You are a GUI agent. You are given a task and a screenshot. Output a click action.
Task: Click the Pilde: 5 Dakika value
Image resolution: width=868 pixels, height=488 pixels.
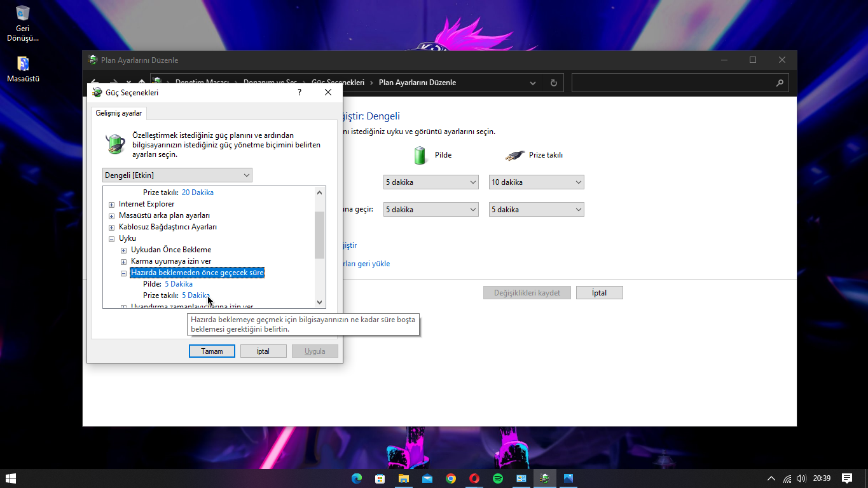coord(179,284)
